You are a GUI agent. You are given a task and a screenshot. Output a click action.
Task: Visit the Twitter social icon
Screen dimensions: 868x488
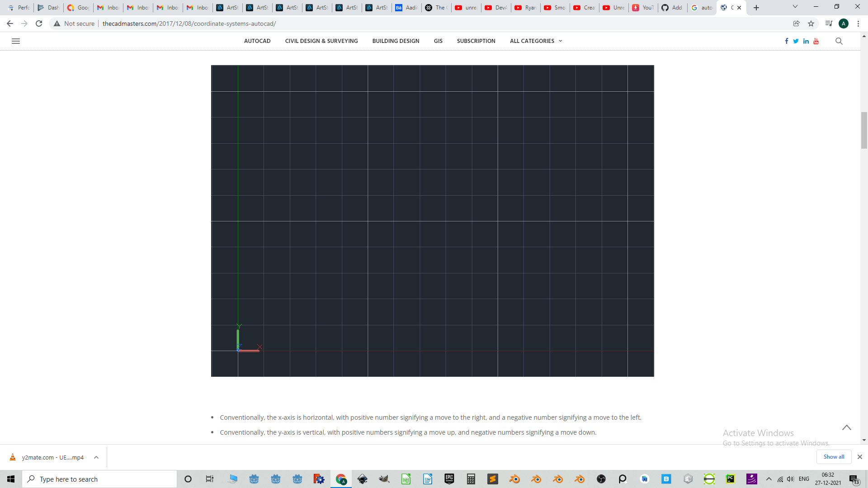pyautogui.click(x=796, y=41)
